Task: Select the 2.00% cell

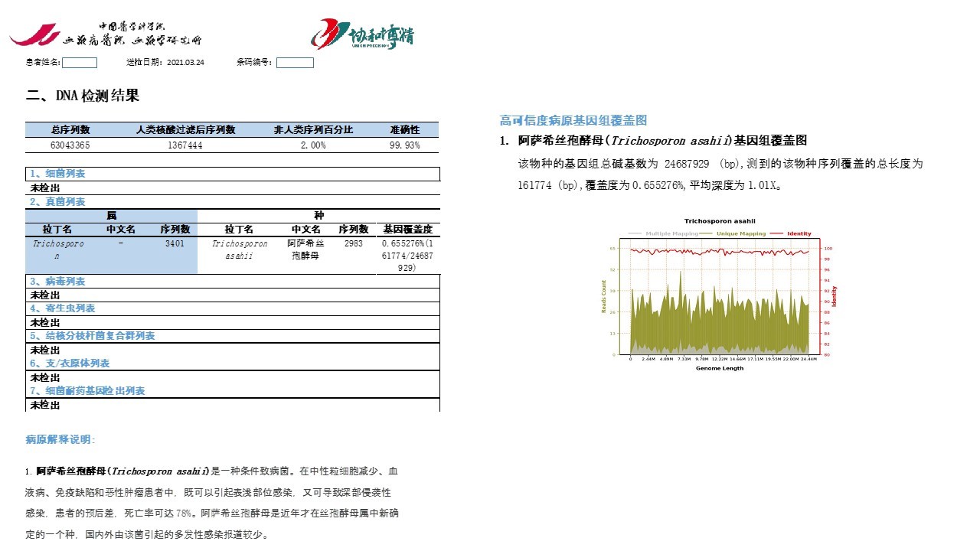Action: click(313, 145)
